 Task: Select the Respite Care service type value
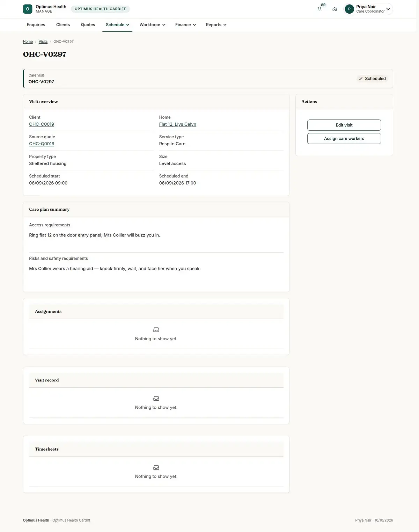click(172, 144)
